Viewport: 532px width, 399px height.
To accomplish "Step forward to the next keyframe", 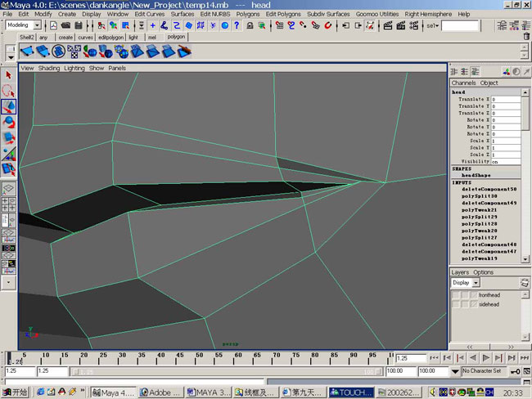I will pyautogui.click(x=498, y=357).
